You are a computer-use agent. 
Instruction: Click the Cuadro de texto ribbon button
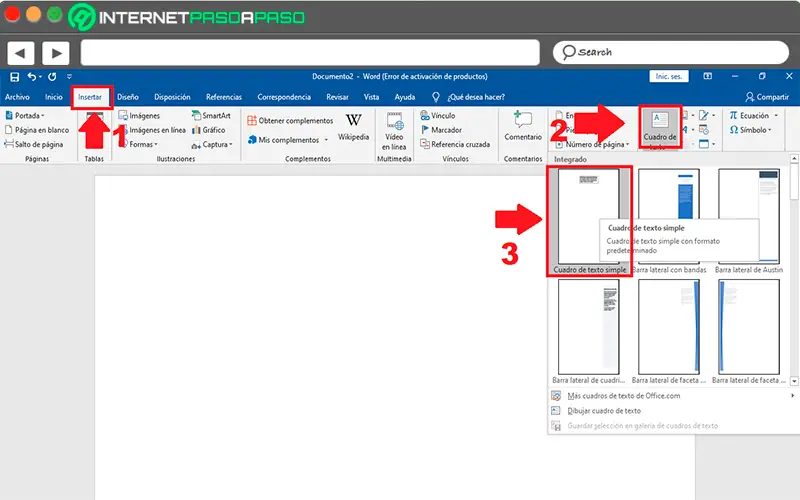[x=660, y=128]
